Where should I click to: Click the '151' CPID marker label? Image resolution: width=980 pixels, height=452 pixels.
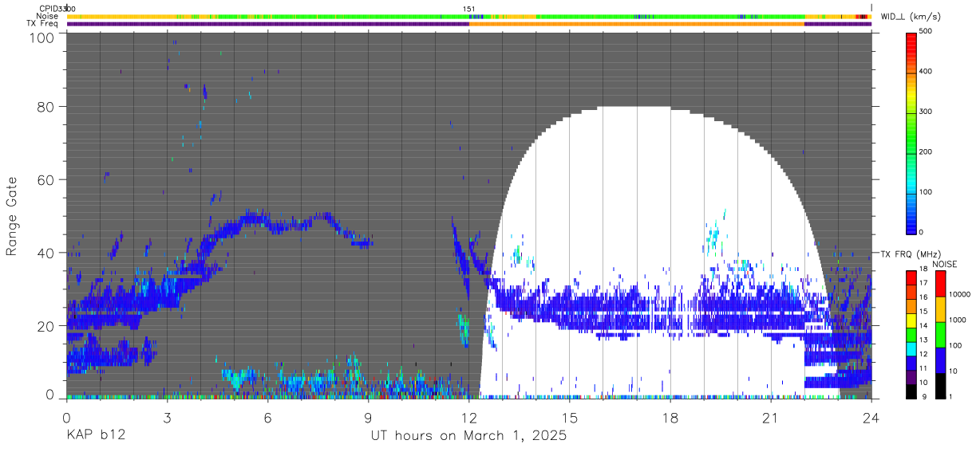click(469, 8)
